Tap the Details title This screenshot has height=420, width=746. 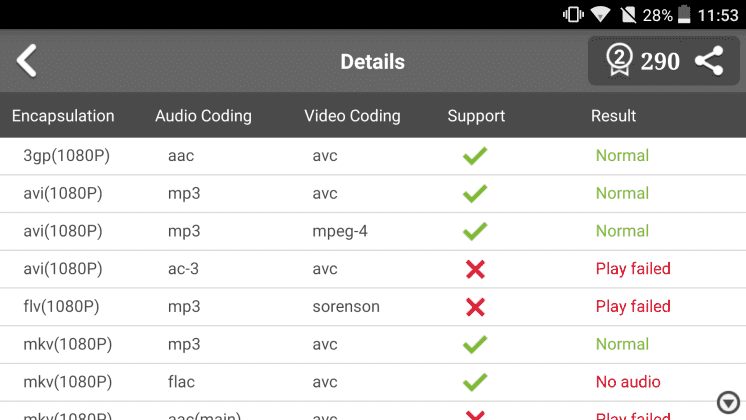pyautogui.click(x=373, y=62)
